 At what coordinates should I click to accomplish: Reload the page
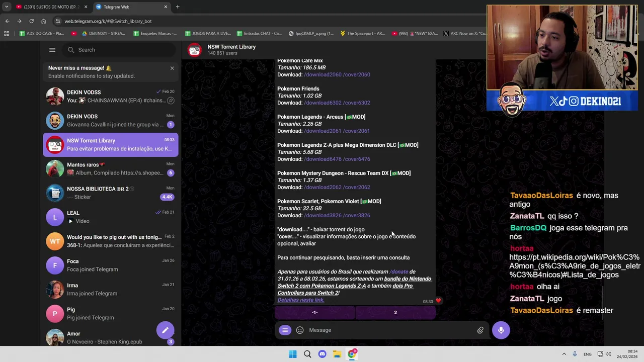click(31, 21)
